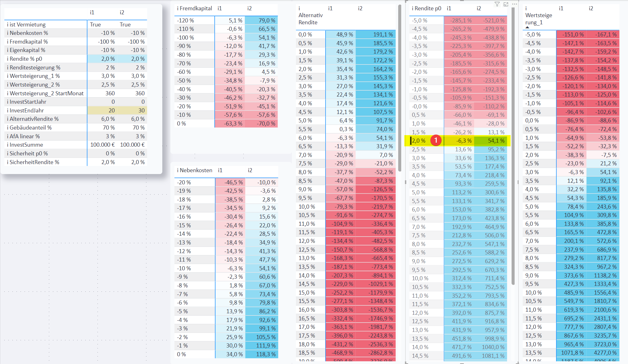Click the -63,3 % cell in Fremdkapital table

[230, 124]
